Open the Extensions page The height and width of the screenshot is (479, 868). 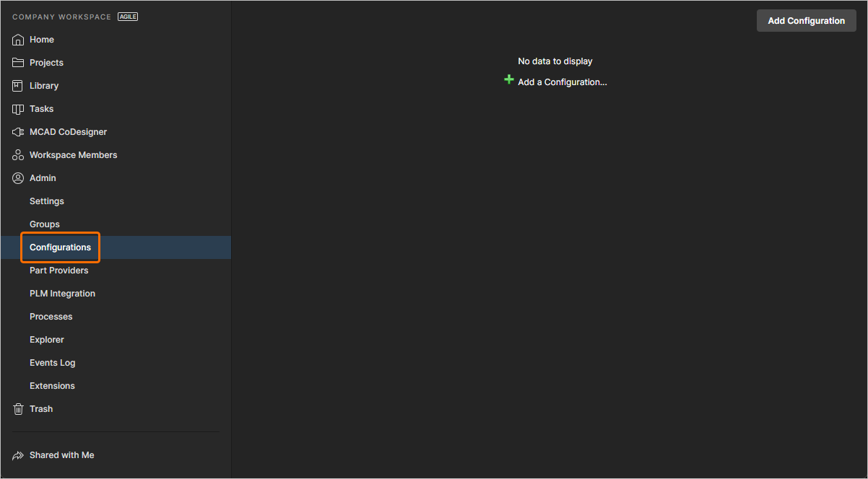point(52,386)
